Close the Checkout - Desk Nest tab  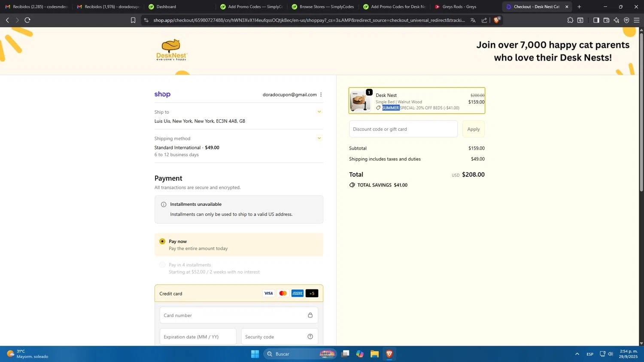click(567, 6)
